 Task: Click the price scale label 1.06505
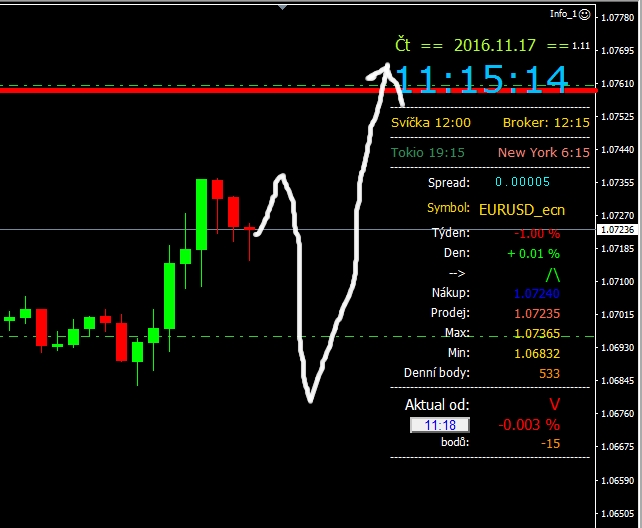617,513
